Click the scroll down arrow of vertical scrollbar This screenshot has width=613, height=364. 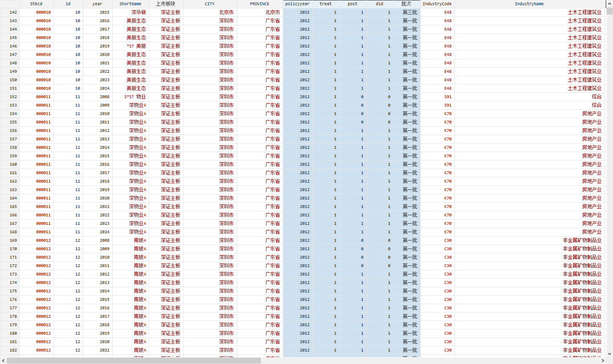coord(609,354)
